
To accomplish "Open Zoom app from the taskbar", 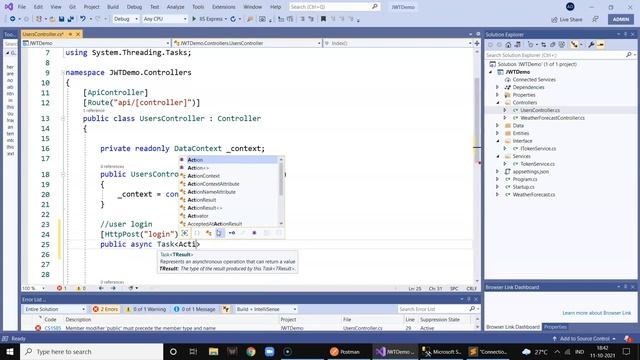I will (269, 352).
